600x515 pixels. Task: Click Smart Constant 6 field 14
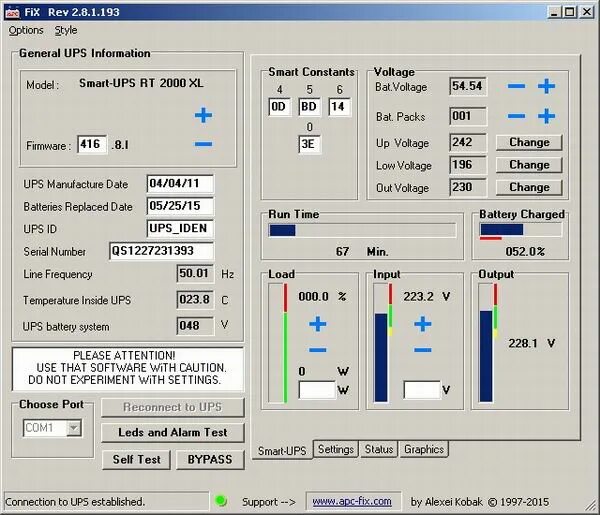click(x=339, y=106)
